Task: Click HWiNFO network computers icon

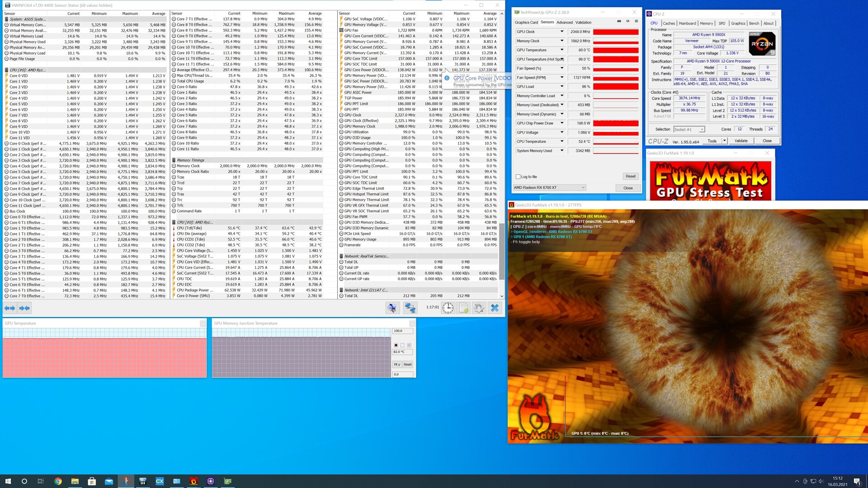Action: 410,308
